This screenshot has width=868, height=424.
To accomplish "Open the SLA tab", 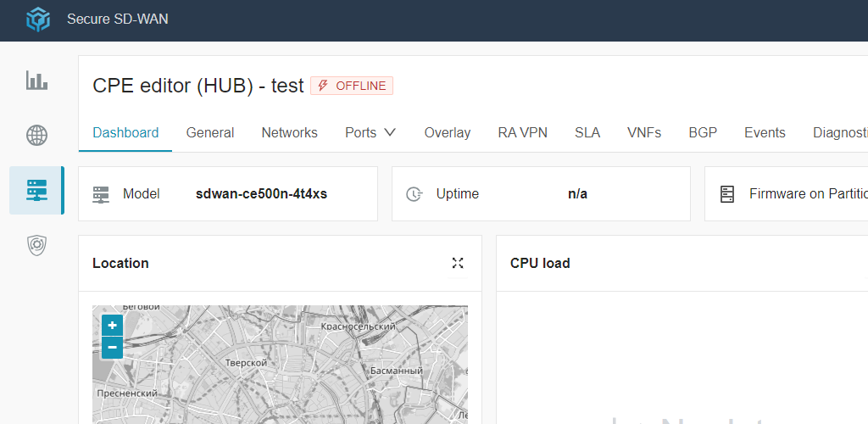I will point(587,132).
